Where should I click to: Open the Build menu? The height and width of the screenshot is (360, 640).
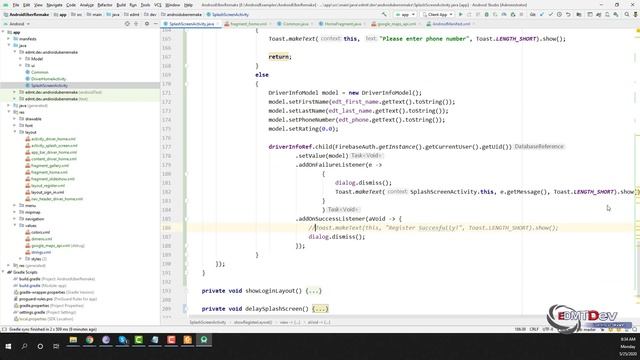[x=121, y=5]
